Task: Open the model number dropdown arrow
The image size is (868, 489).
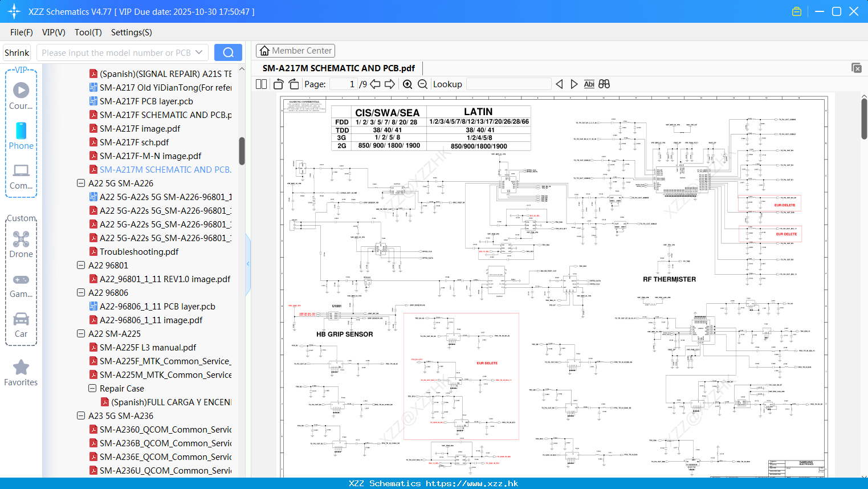Action: (199, 52)
